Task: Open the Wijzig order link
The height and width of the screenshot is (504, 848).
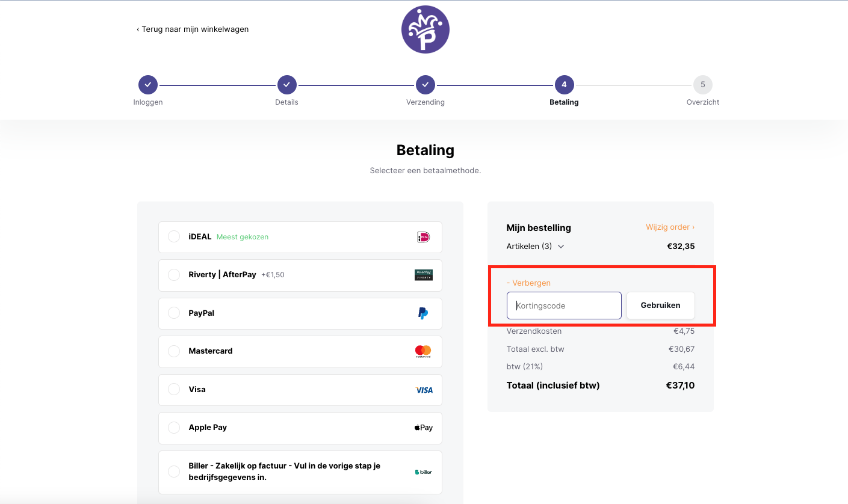Action: 670,227
